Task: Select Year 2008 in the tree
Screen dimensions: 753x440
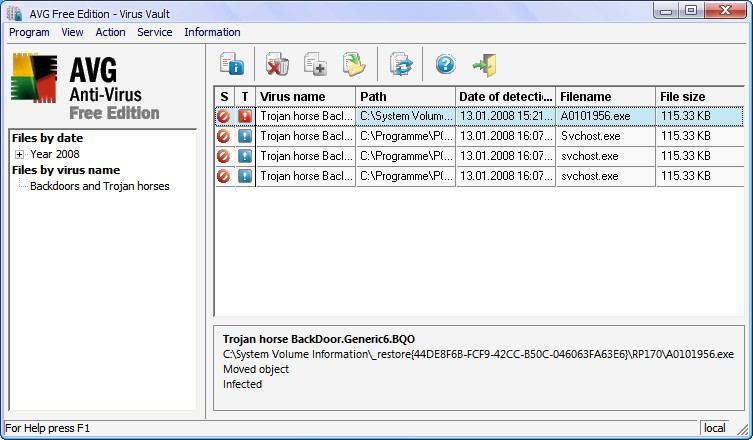Action: (55, 154)
